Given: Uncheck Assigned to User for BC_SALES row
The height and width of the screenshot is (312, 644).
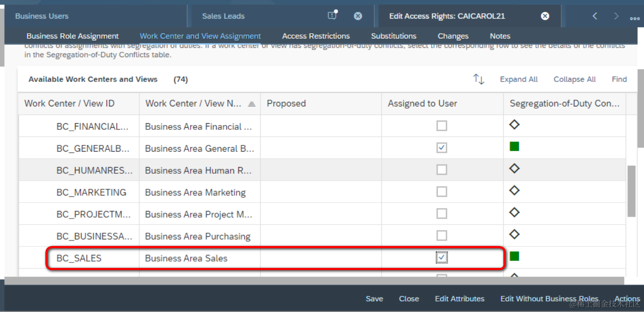Looking at the screenshot, I should click(x=442, y=257).
